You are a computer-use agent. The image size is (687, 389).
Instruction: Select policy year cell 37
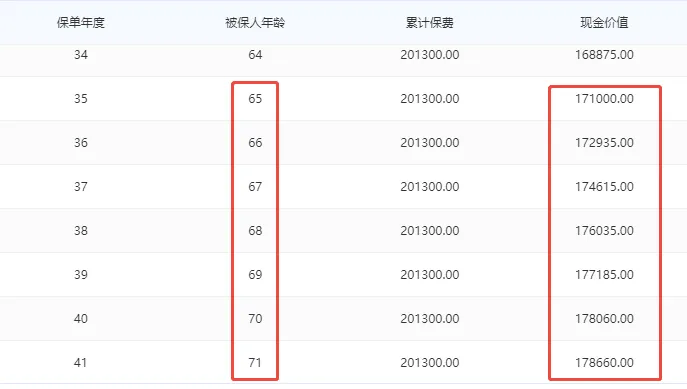pyautogui.click(x=81, y=187)
